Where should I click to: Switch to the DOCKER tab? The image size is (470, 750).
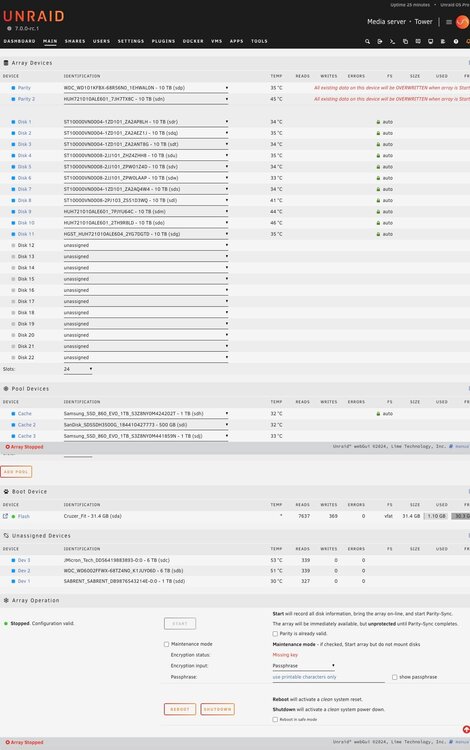193,41
